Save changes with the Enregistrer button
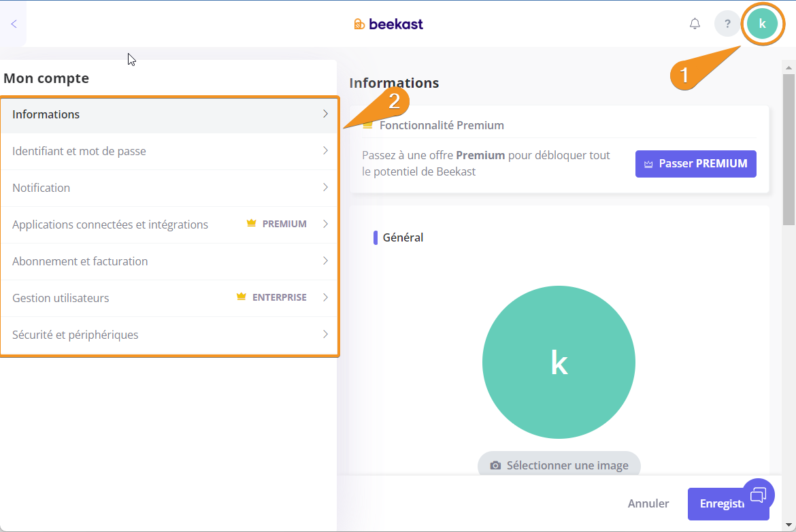 click(728, 503)
